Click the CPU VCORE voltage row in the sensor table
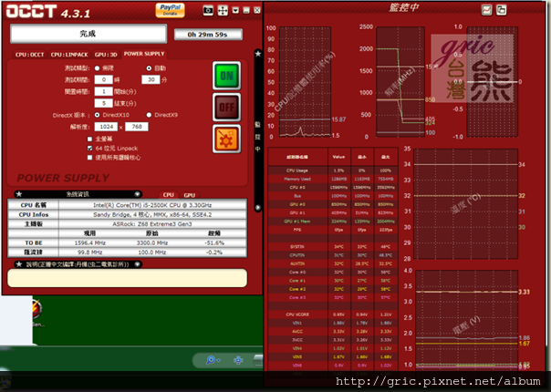Image resolution: width=551 pixels, height=392 pixels. 333,315
